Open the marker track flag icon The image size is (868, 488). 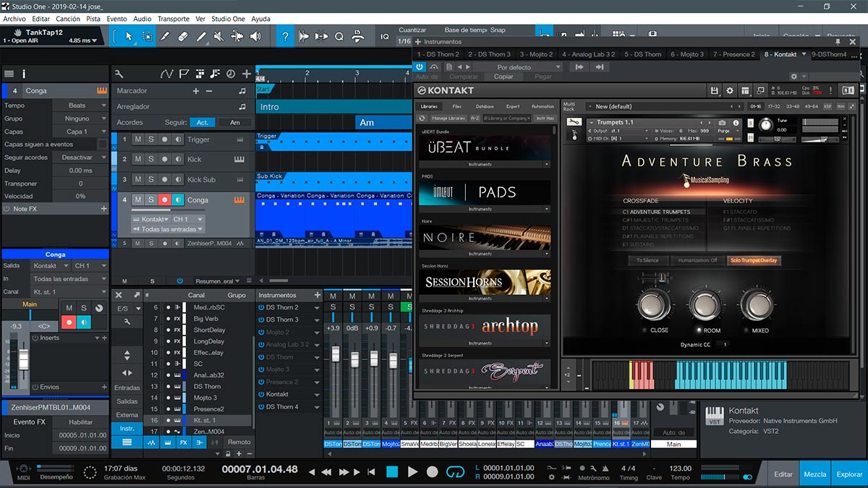tap(184, 74)
